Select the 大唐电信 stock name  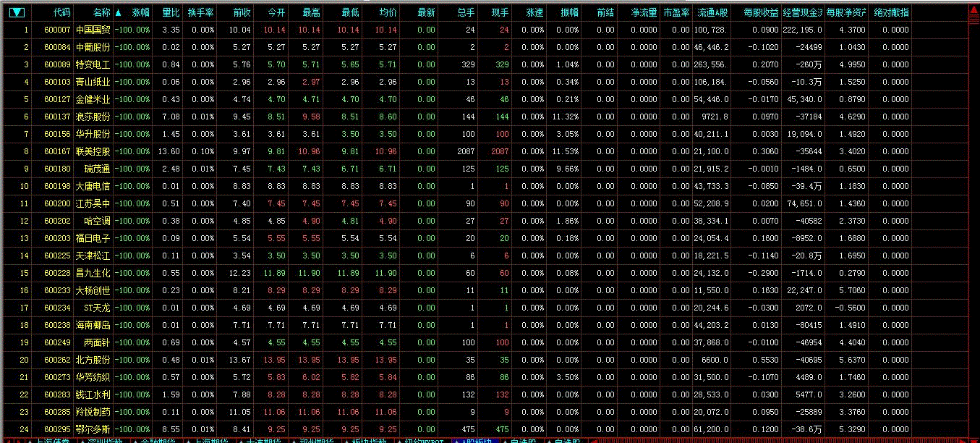tap(93, 186)
